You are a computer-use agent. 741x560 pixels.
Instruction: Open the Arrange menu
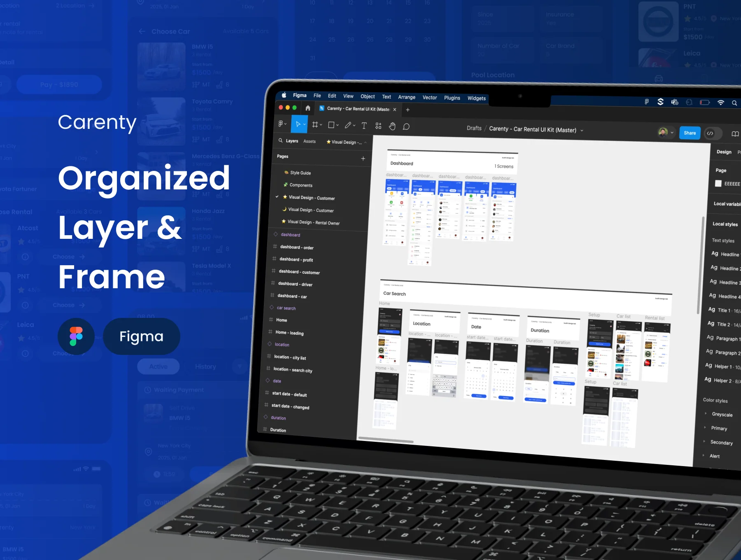[407, 97]
